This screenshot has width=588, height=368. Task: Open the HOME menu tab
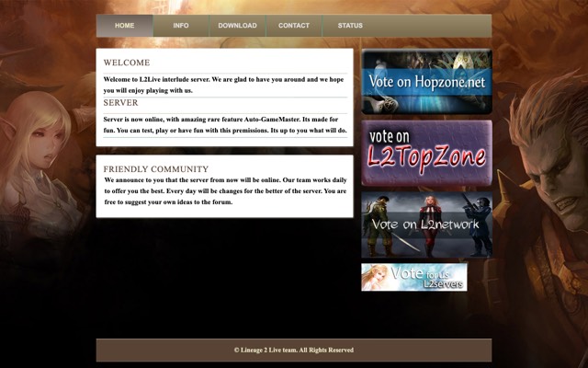[x=125, y=26]
